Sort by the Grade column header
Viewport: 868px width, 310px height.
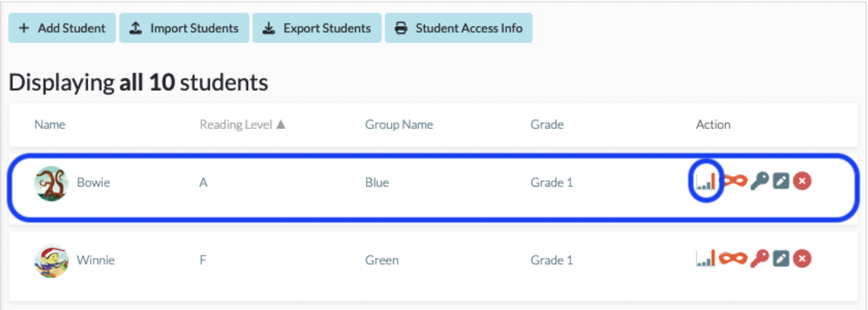point(547,125)
